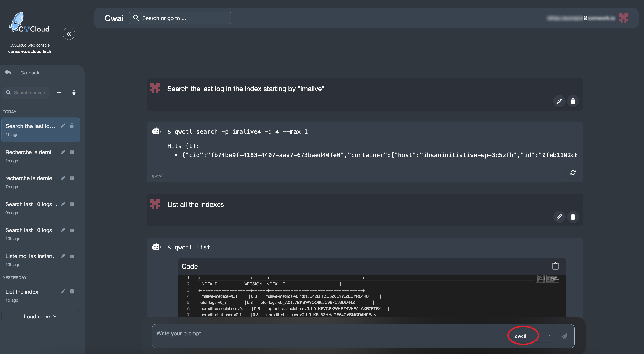Viewport: 644px width, 354px height.
Task: Delete the 'List all the indexes' message
Action: (x=573, y=217)
